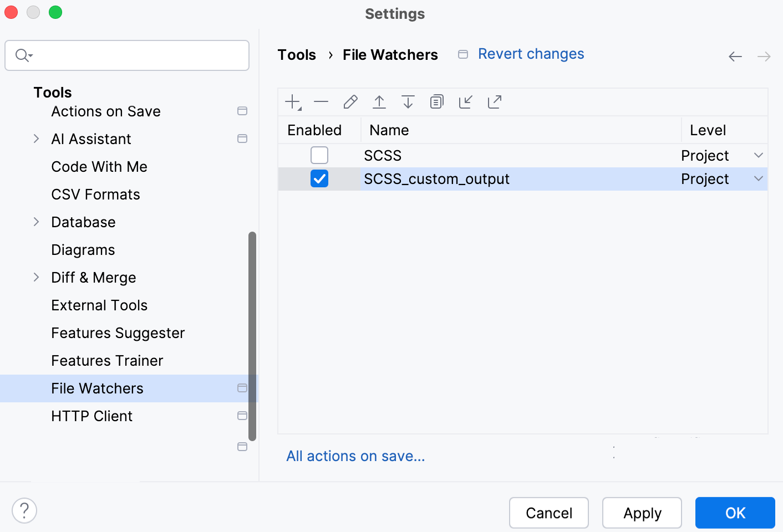Import file watchers from a file
The image size is (783, 532).
[x=466, y=101]
